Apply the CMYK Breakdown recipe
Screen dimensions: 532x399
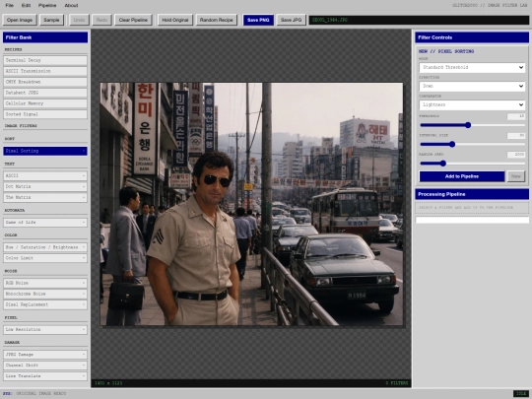[45, 82]
